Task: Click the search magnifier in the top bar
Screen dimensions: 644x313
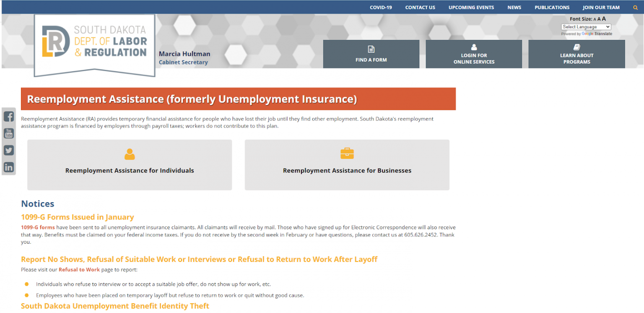Action: 635,7
